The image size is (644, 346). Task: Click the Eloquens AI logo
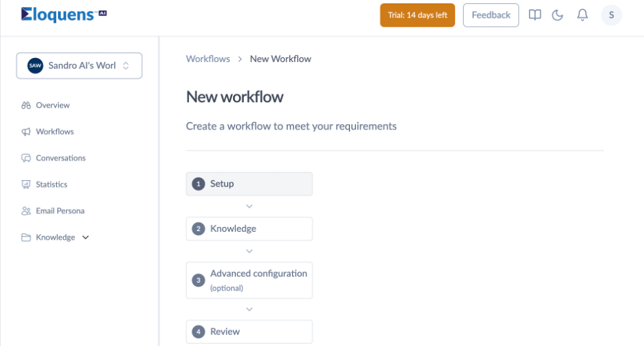[63, 15]
